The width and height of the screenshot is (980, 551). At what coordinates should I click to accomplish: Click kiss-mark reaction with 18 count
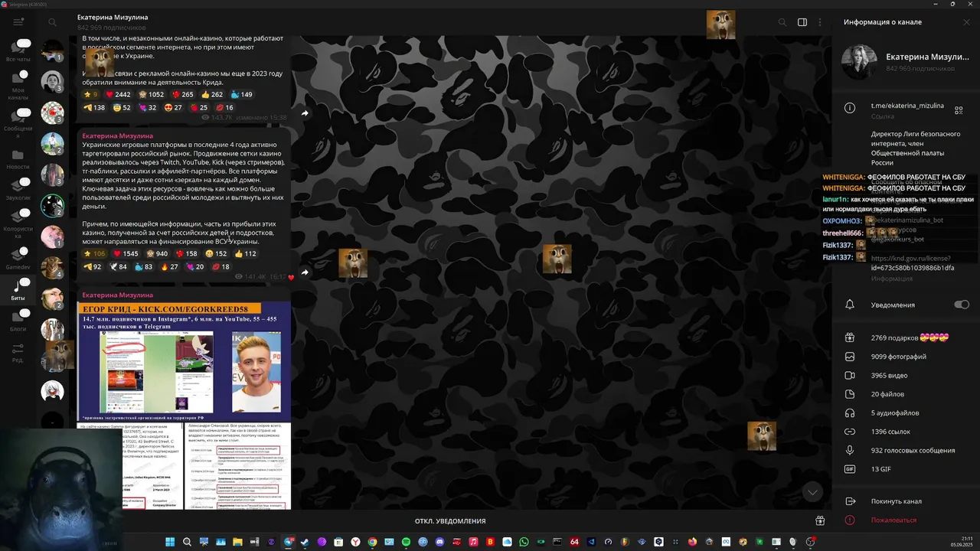[220, 267]
